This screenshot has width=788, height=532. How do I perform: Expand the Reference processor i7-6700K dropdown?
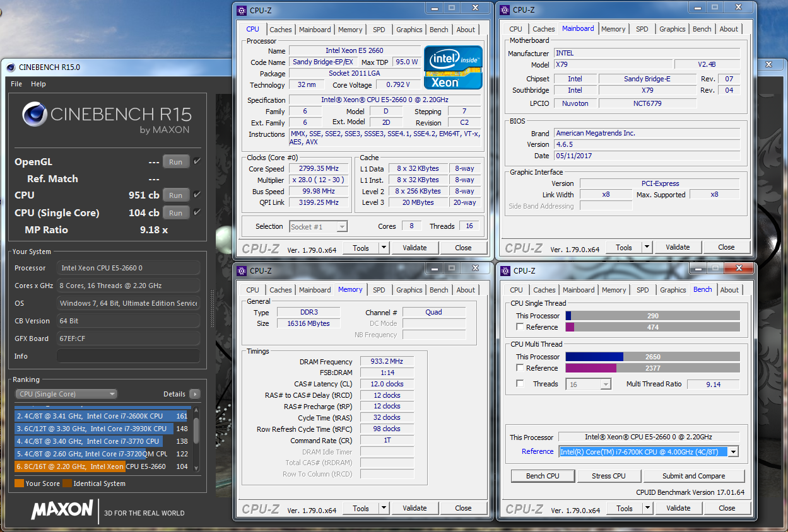(732, 451)
